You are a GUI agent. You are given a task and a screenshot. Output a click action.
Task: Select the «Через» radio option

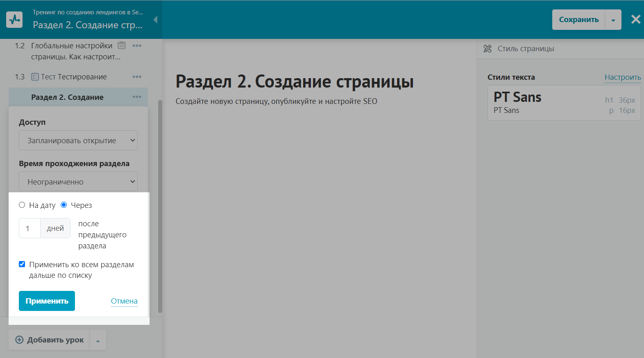pos(64,205)
